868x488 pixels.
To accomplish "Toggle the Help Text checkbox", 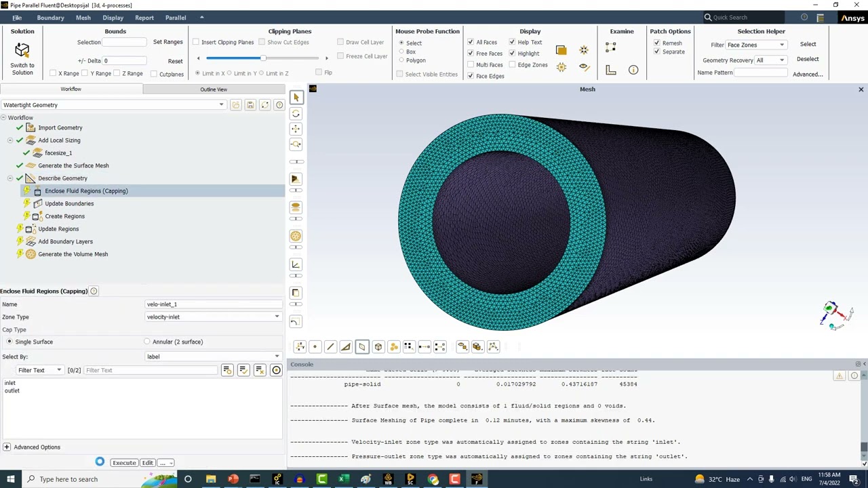I will click(x=512, y=42).
